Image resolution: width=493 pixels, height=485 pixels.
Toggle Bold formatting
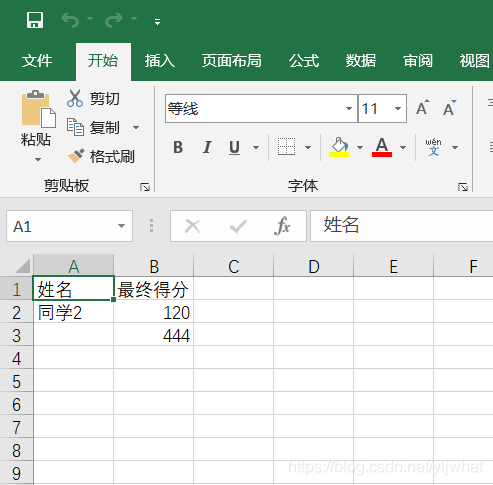(178, 147)
